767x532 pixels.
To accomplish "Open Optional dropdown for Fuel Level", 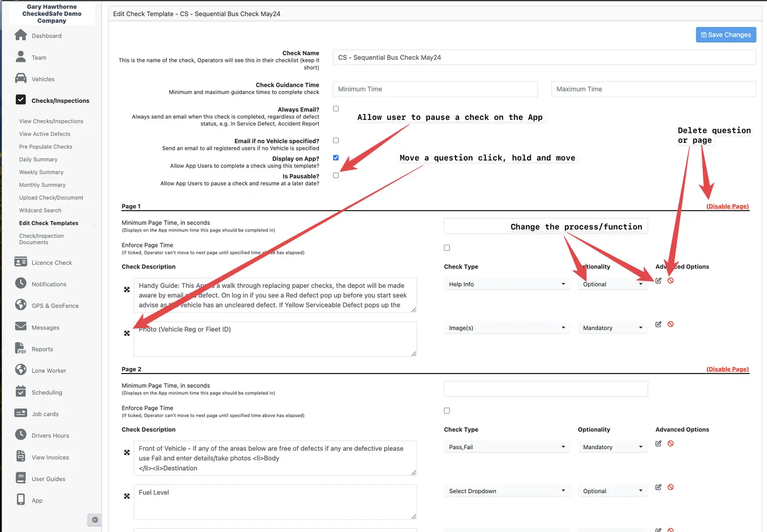I will [613, 491].
